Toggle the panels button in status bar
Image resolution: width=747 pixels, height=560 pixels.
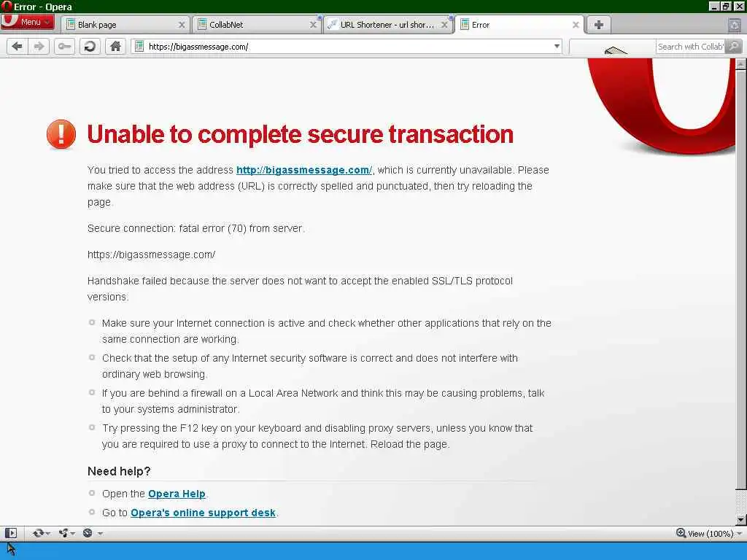(x=11, y=533)
